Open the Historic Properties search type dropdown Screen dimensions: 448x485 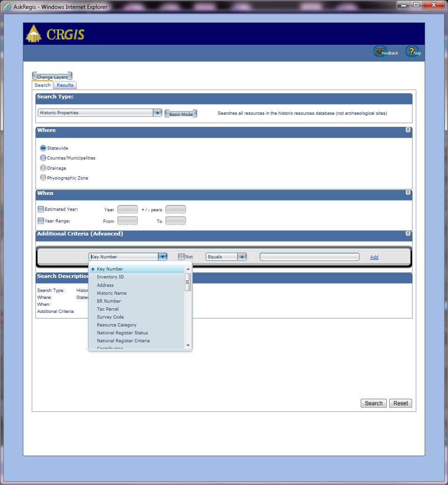[157, 113]
